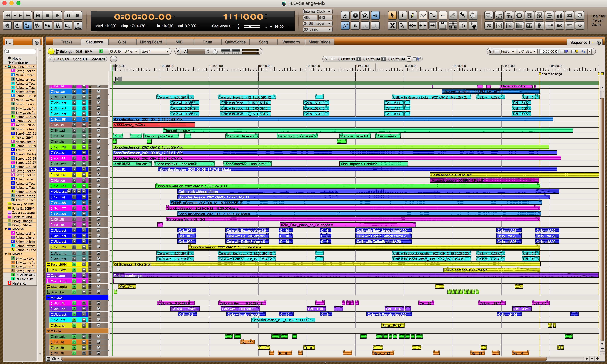Collapse the UNUSED TRACKS folder
The width and height of the screenshot is (607, 364).
pyautogui.click(x=6, y=67)
